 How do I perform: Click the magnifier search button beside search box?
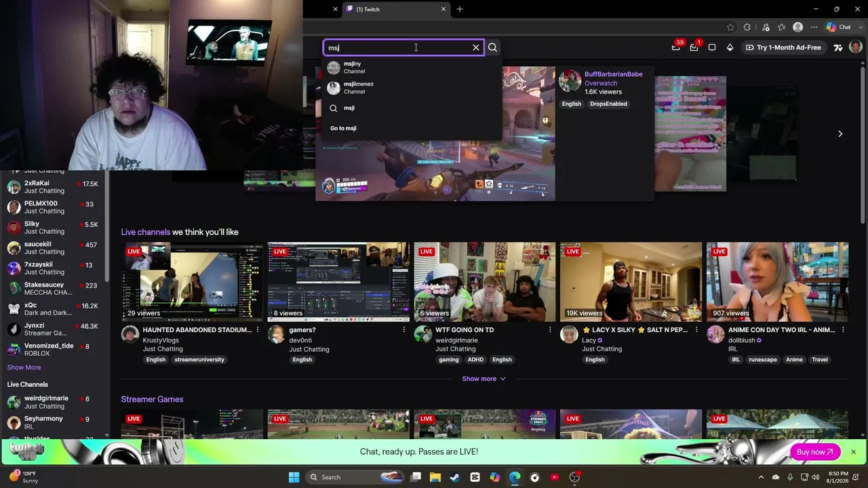(x=493, y=47)
